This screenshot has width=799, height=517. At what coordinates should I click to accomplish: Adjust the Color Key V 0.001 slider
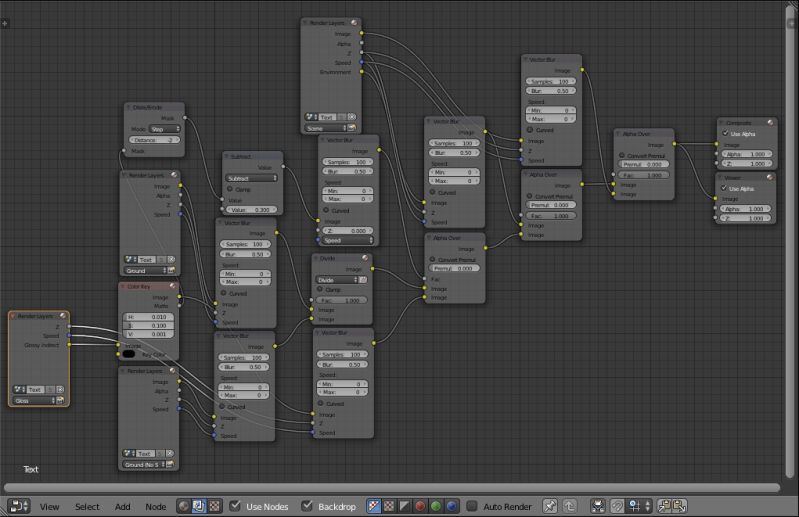(148, 334)
